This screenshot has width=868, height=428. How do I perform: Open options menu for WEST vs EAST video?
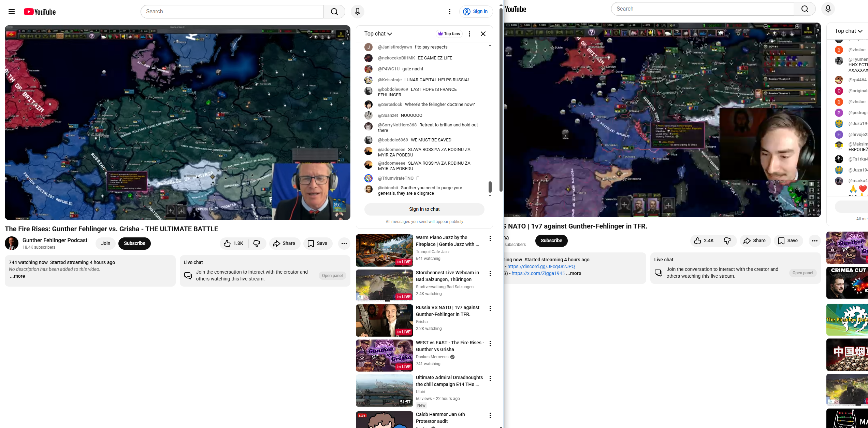pos(490,344)
